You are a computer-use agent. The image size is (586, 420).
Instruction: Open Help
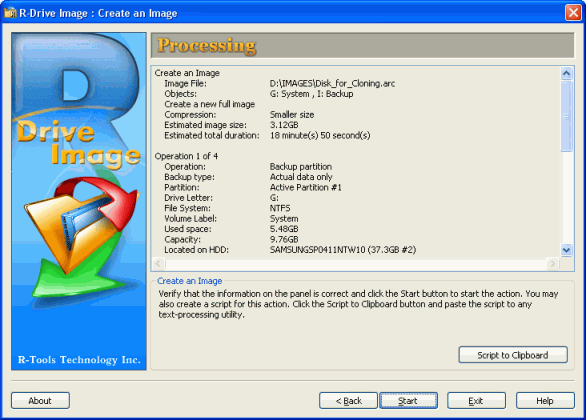(545, 401)
